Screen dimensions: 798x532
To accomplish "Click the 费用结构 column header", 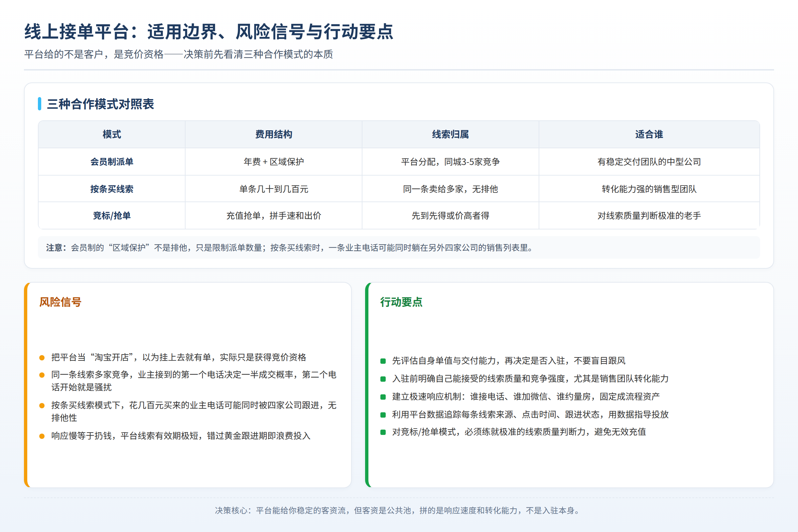I will tap(273, 134).
